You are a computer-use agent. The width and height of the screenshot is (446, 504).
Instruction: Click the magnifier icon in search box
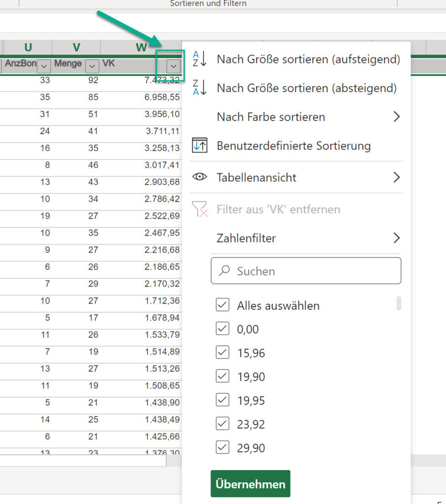click(x=225, y=271)
